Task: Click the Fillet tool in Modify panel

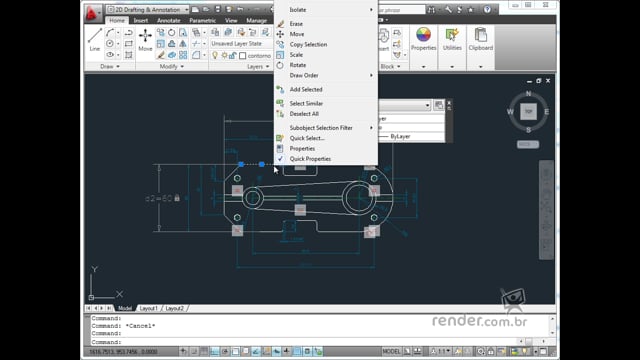Action: pyautogui.click(x=196, y=55)
